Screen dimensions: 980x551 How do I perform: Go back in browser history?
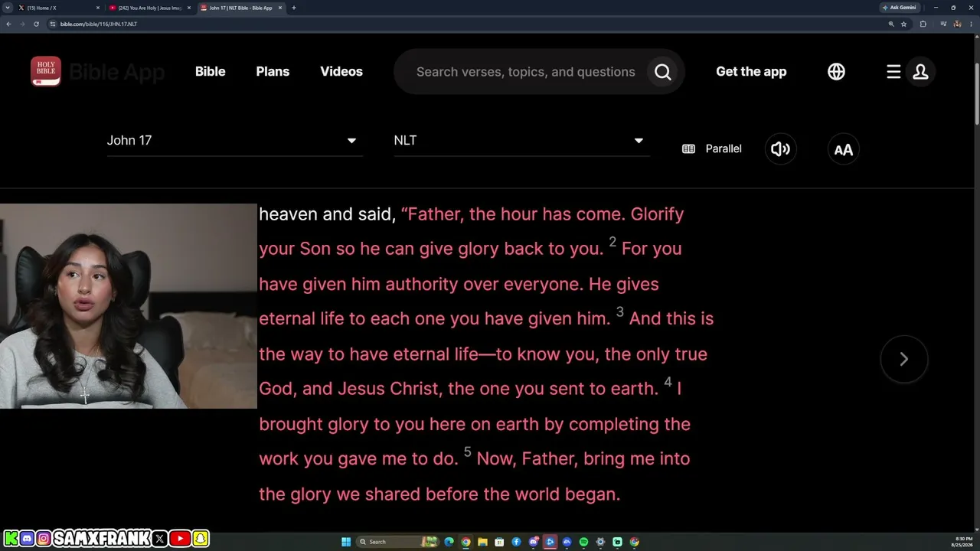pos(8,24)
